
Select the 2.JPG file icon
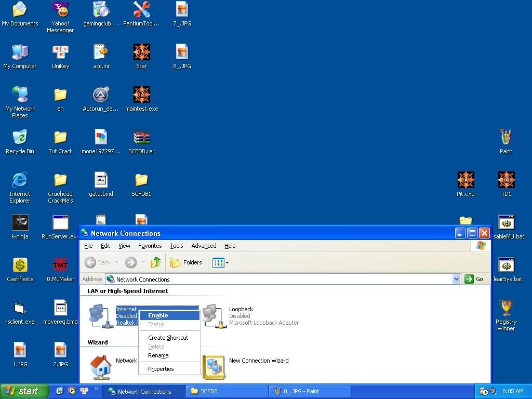click(x=60, y=355)
